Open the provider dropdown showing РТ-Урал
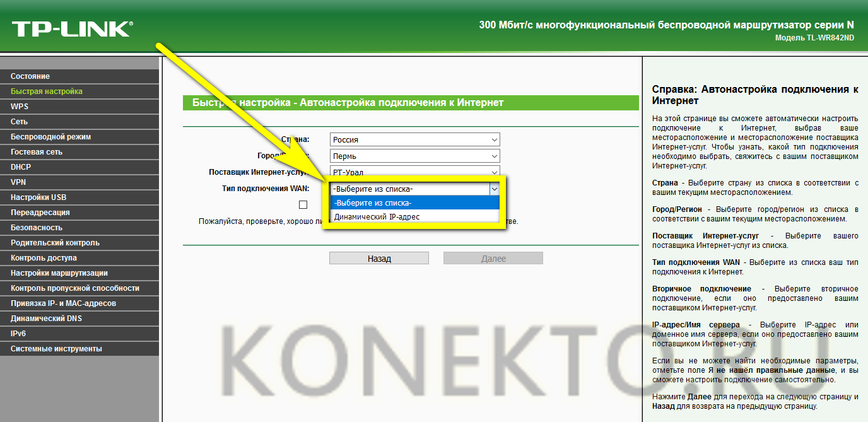This screenshot has width=868, height=422. 414,172
